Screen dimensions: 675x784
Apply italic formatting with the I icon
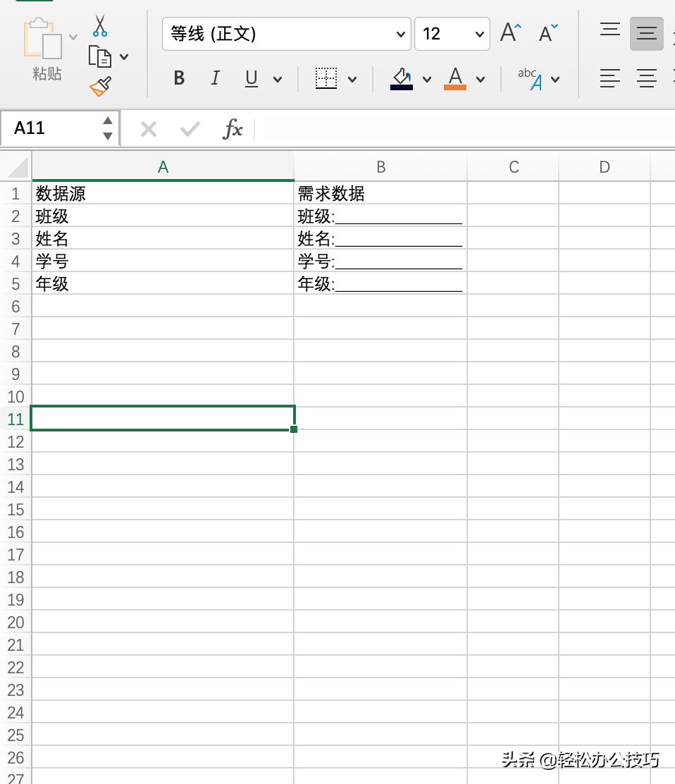pyautogui.click(x=215, y=78)
